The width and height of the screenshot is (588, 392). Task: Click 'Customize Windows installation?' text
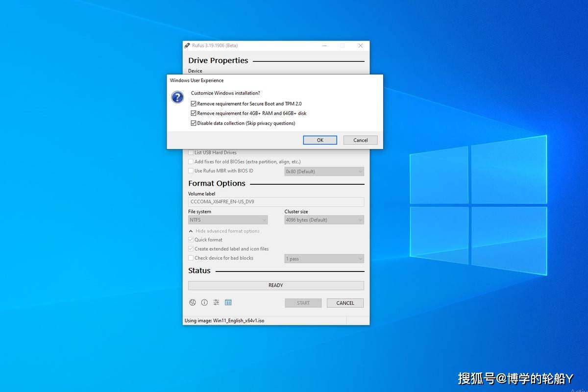(x=225, y=93)
